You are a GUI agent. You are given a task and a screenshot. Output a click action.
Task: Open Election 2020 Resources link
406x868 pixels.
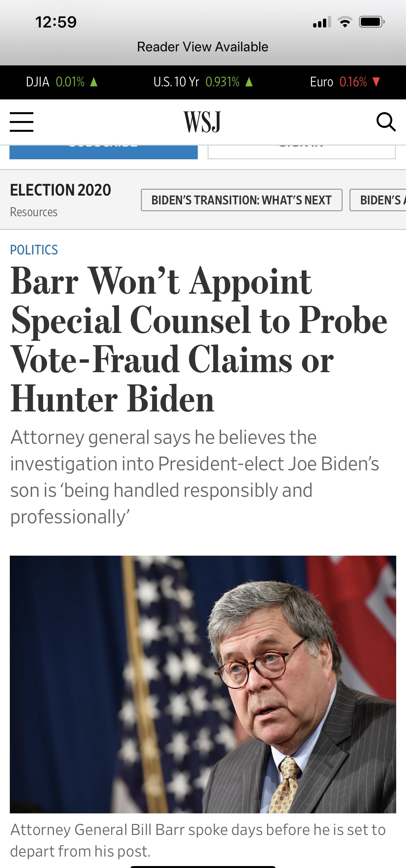[34, 212]
